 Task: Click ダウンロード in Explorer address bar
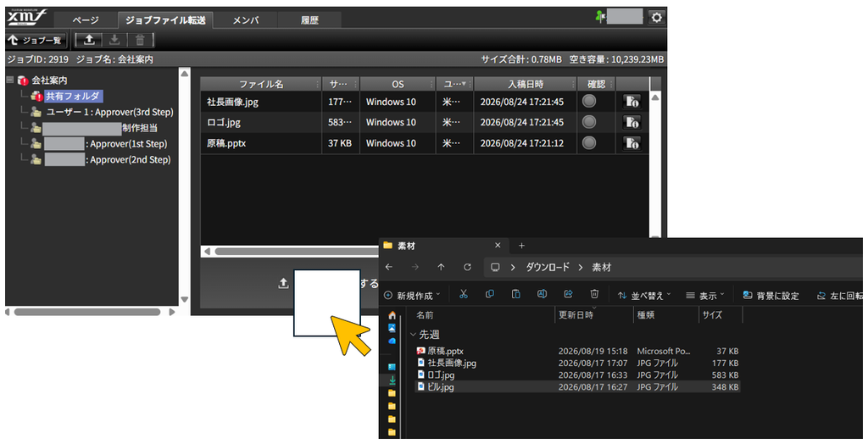pos(548,268)
